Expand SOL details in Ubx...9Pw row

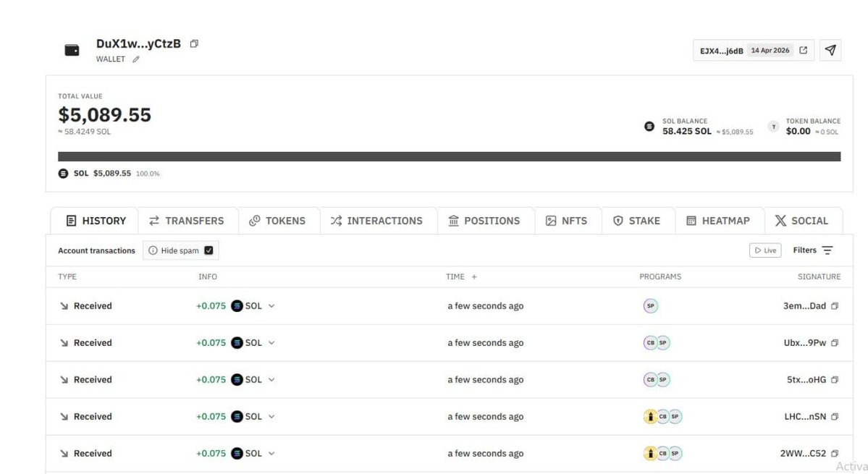pyautogui.click(x=271, y=343)
